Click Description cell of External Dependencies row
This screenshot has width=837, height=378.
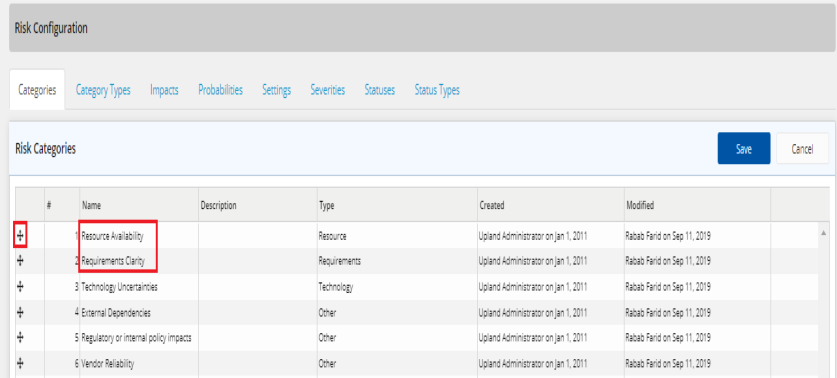(258, 313)
